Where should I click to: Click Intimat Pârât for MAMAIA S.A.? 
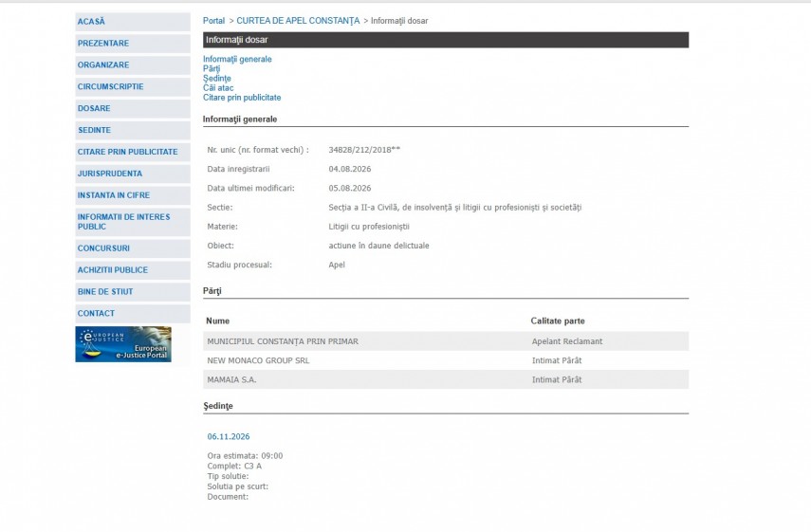click(557, 379)
